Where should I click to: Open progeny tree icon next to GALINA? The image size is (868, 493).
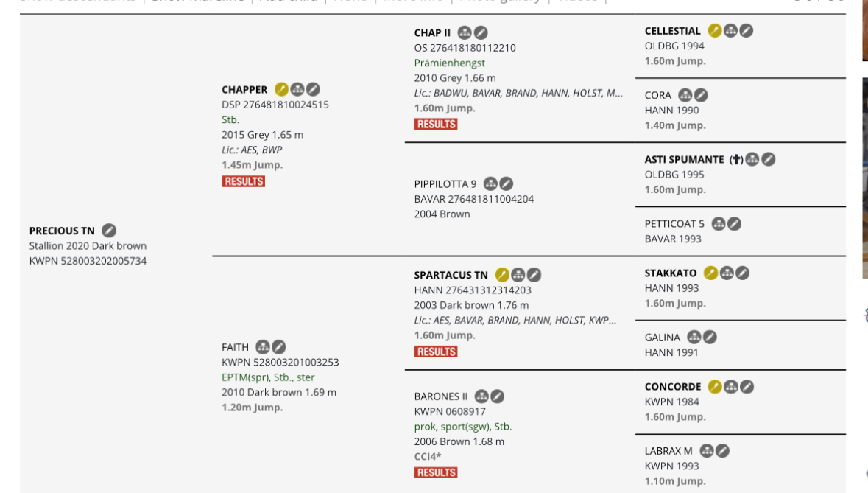click(694, 338)
